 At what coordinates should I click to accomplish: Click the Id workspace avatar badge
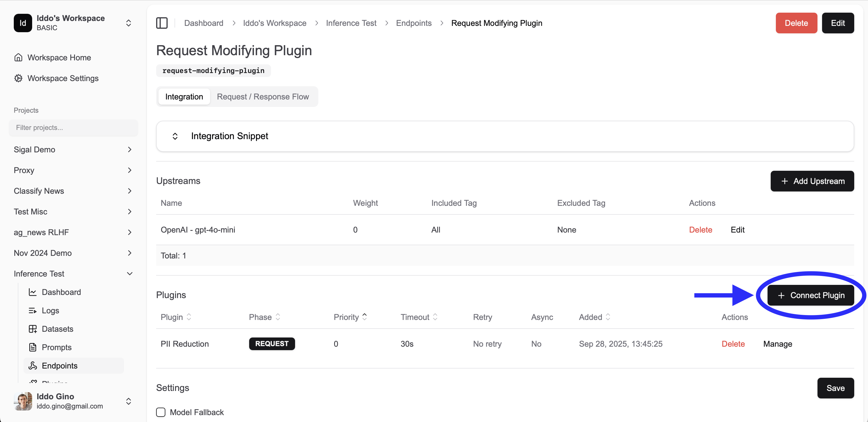(x=22, y=23)
